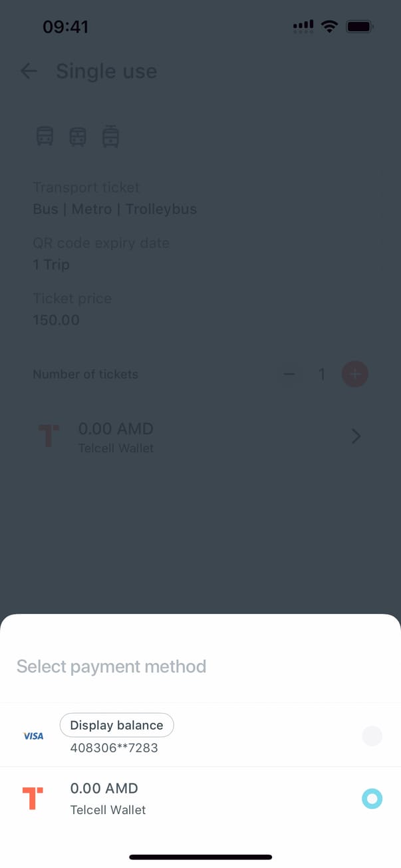Tap the Visa card logo
The height and width of the screenshot is (868, 401).
(x=33, y=736)
